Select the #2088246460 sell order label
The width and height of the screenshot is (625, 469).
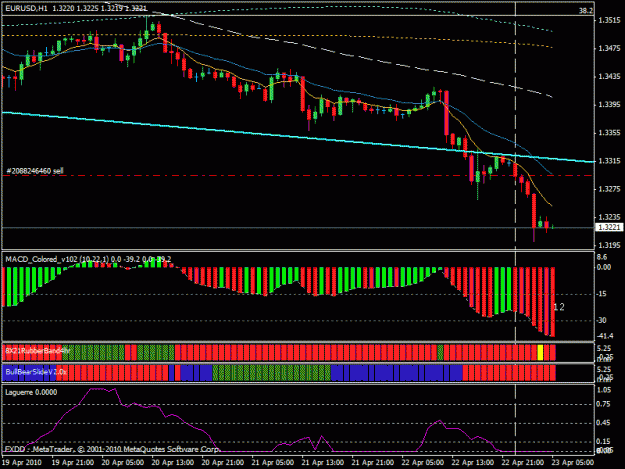coord(35,171)
